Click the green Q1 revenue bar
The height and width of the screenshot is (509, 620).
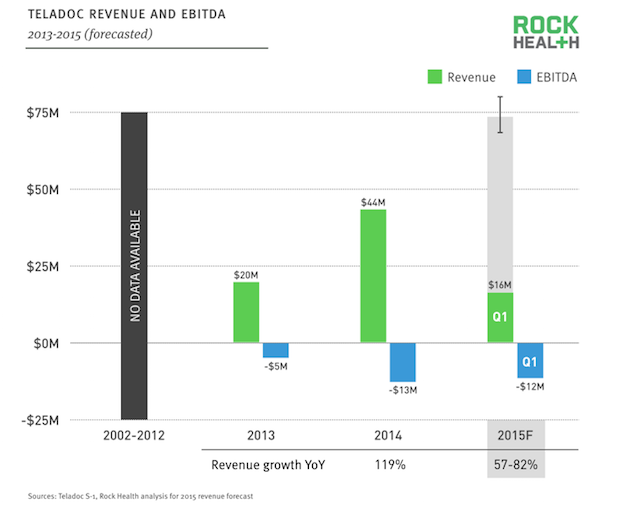coord(500,318)
